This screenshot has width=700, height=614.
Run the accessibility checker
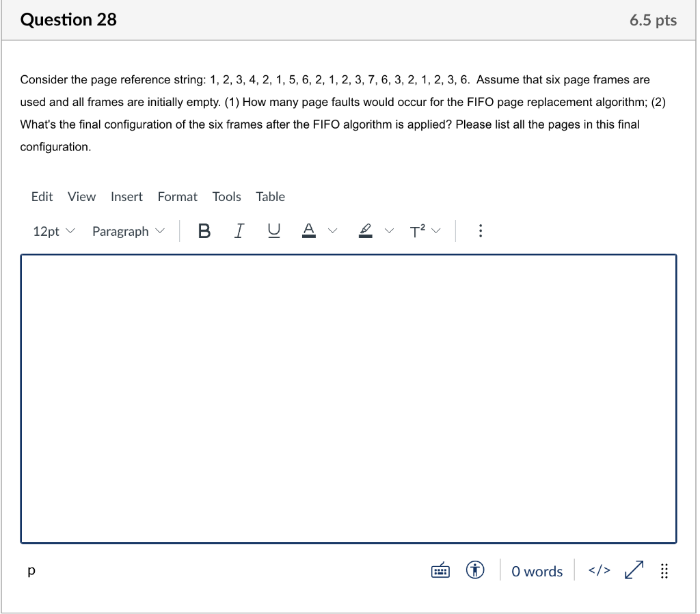click(476, 570)
